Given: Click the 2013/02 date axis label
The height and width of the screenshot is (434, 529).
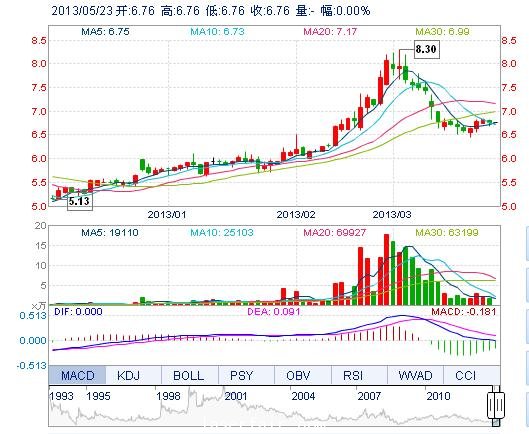Looking at the screenshot, I should [296, 214].
